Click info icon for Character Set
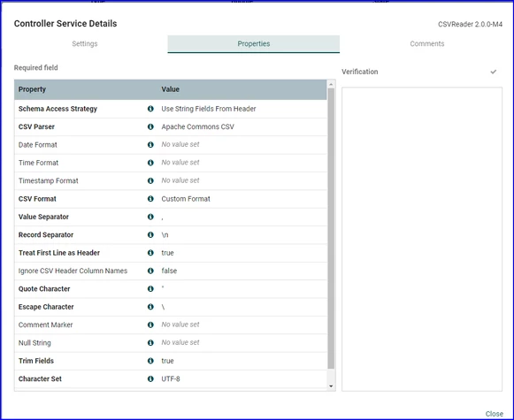Image resolution: width=514 pixels, height=420 pixels. coord(150,378)
